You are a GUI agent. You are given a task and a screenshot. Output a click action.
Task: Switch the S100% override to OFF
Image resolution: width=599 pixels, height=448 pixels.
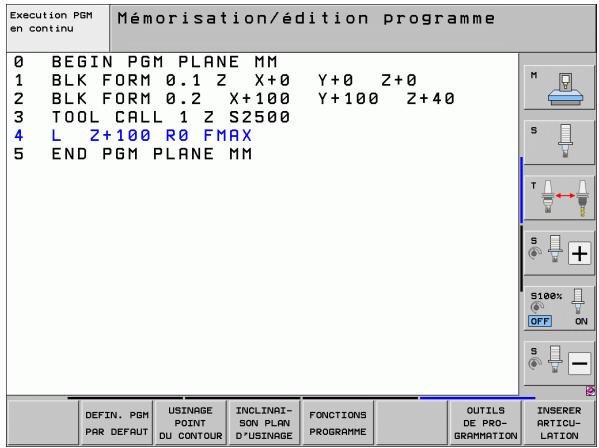click(x=540, y=321)
